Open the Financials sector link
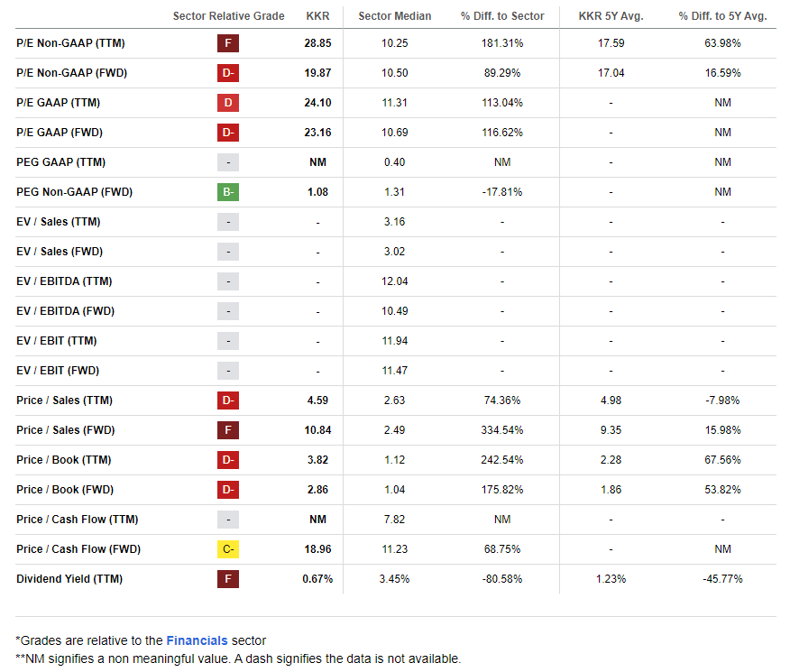 pyautogui.click(x=197, y=641)
